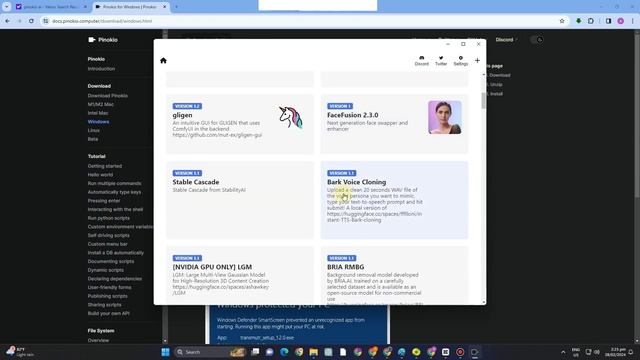
Task: Click the gligen version badge
Action: coord(187,106)
